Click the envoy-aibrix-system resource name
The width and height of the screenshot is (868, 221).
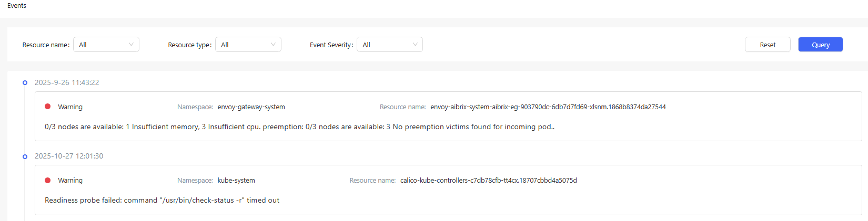point(548,107)
